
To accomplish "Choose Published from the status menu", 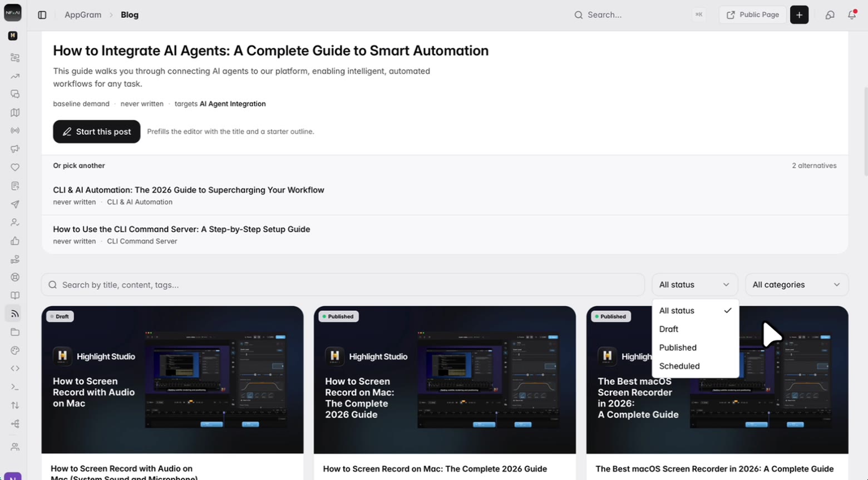I will coord(695,347).
